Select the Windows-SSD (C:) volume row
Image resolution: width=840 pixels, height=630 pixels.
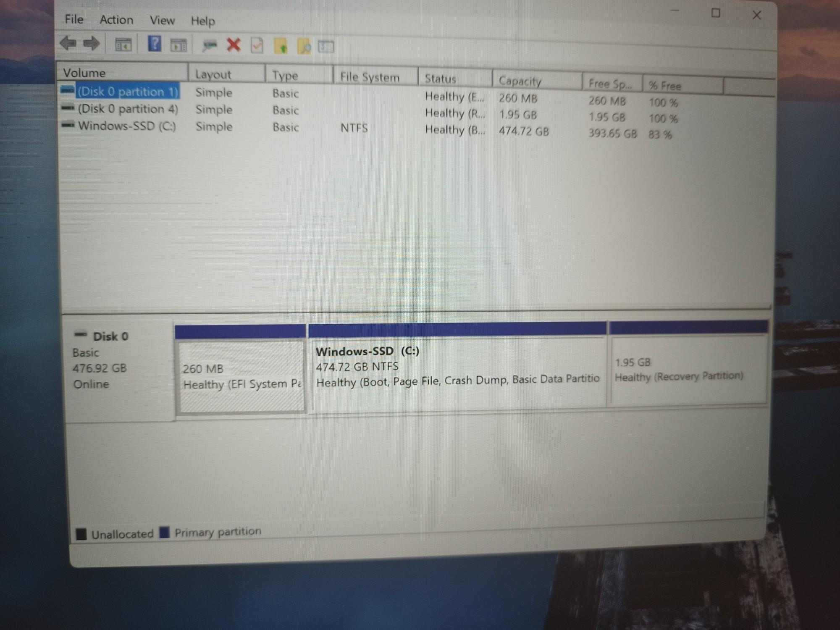pos(127,126)
